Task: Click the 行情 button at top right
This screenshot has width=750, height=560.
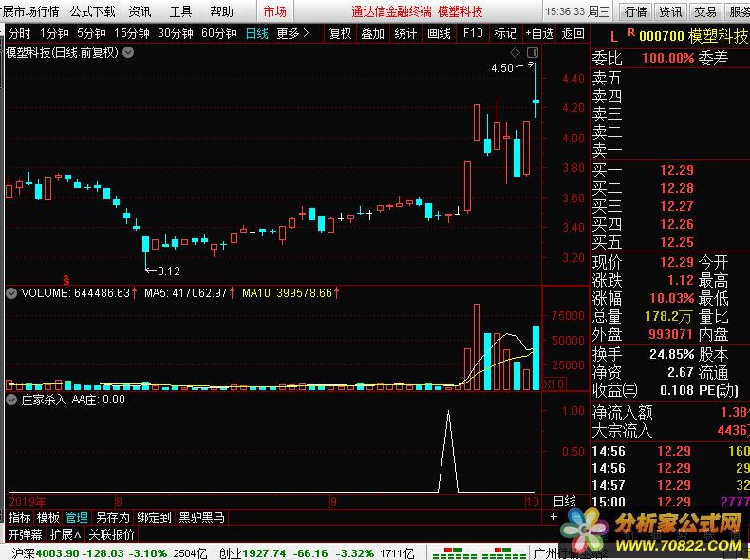Action: point(636,11)
